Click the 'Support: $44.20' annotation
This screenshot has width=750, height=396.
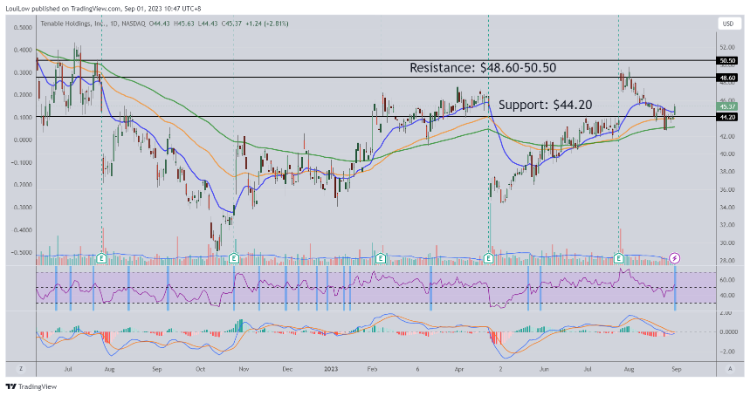(x=545, y=105)
